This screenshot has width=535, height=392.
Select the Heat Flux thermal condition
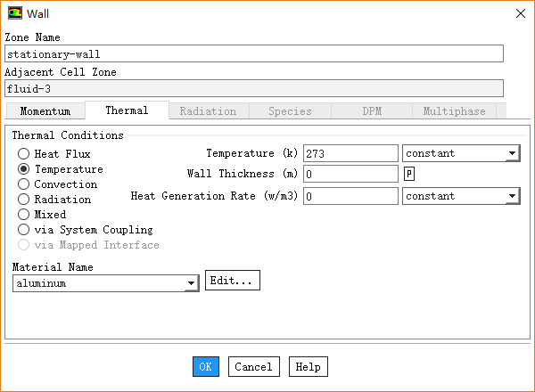(x=25, y=154)
